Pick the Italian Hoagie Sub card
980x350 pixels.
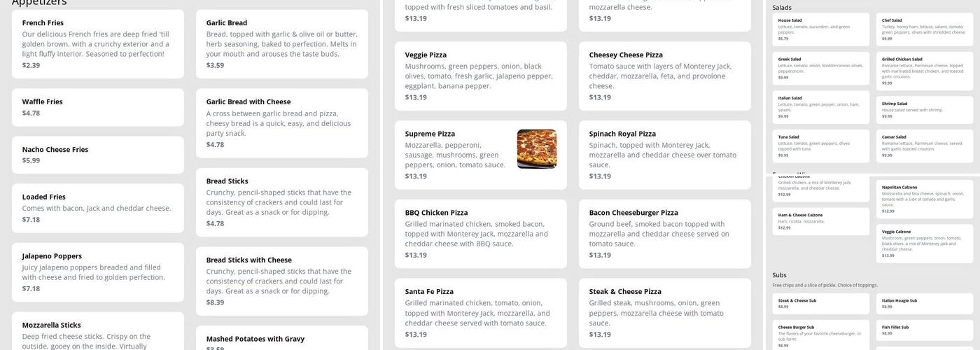[924, 303]
